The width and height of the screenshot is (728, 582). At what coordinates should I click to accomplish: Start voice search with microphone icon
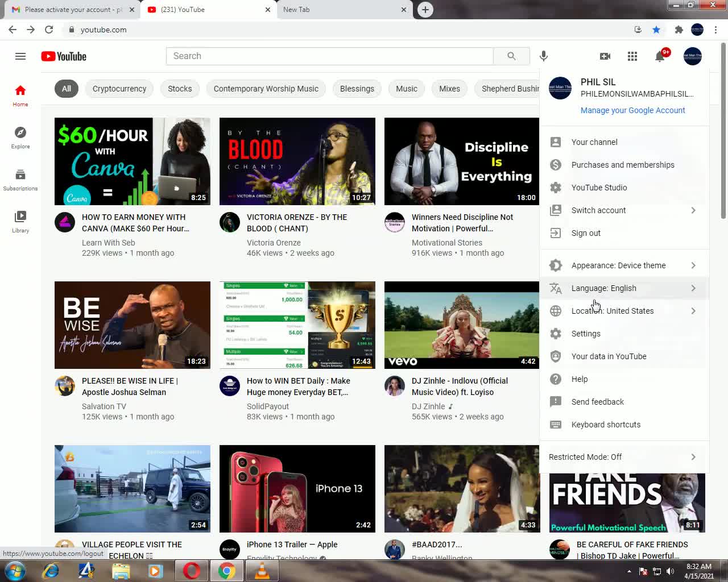tap(544, 56)
